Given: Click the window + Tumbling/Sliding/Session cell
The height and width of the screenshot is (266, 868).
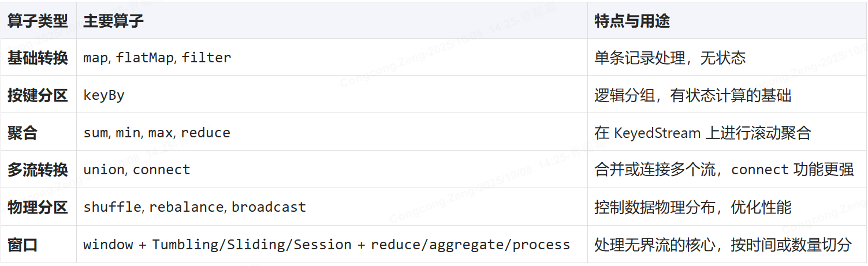Looking at the screenshot, I should (327, 245).
